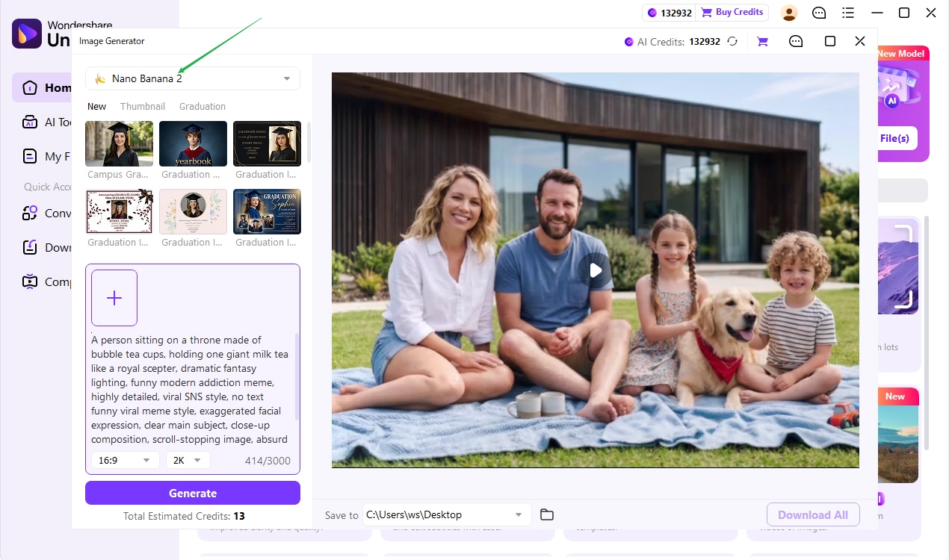This screenshot has width=949, height=560.
Task: Open the chat support icon in Image Generator header
Action: 796,42
